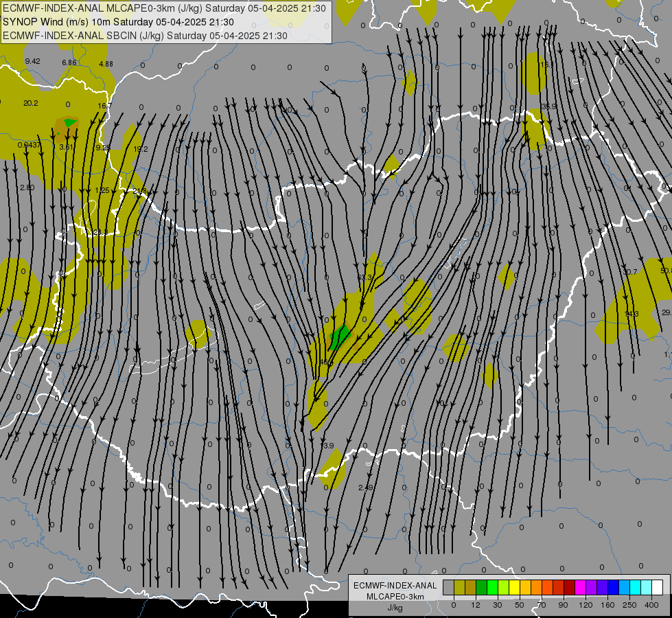Click the magenta legend swatch
672x618 pixels.
(x=580, y=587)
